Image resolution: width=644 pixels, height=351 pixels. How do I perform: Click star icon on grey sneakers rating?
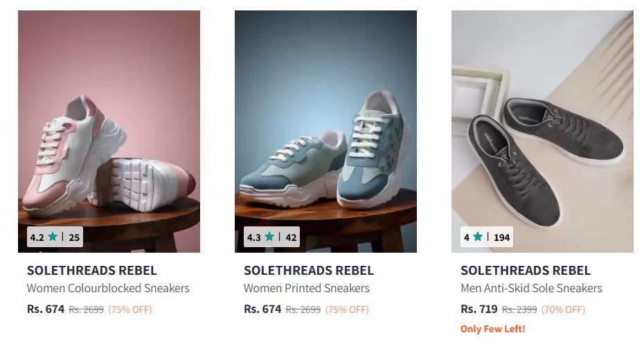pyautogui.click(x=478, y=237)
